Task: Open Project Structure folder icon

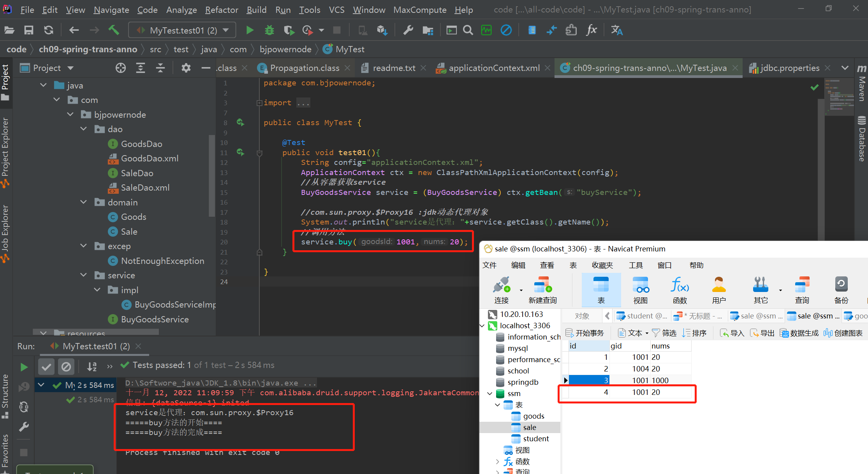Action: [x=428, y=30]
